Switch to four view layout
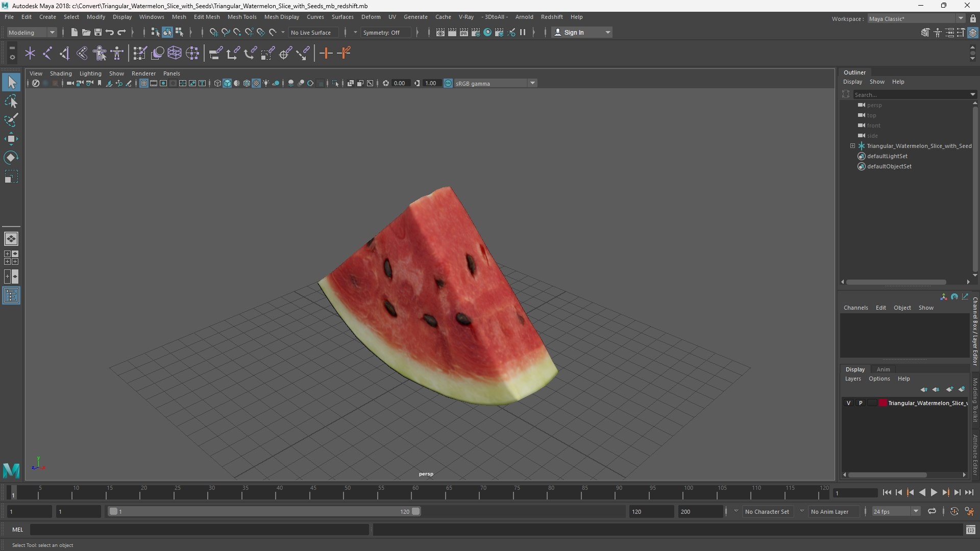This screenshot has height=551, width=980. tap(11, 257)
